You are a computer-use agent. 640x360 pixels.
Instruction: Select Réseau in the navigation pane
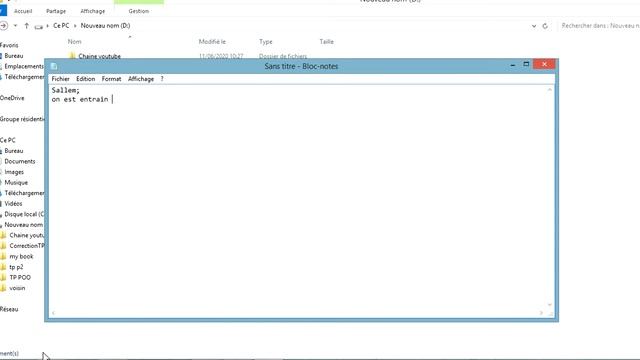coord(9,309)
